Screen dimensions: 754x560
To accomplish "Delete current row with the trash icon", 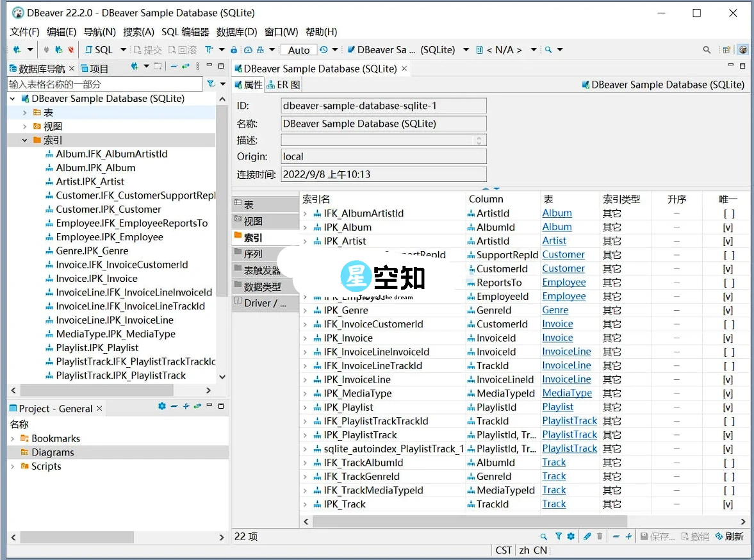I will click(x=599, y=536).
